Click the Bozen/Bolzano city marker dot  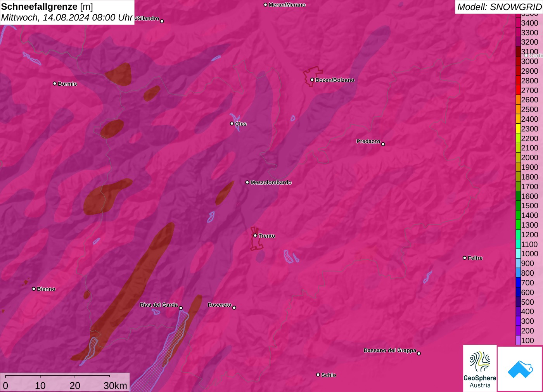pos(312,80)
